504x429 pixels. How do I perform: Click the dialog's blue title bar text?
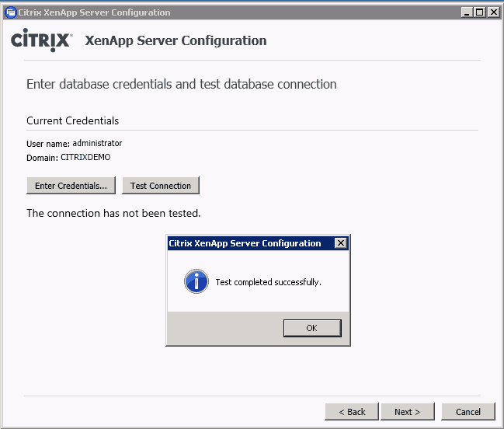(245, 243)
